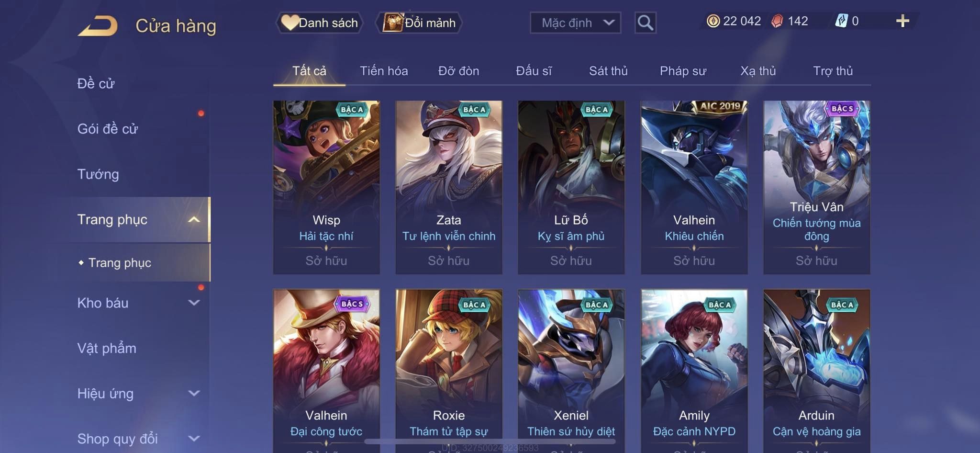Tap the plus icon to add currency

coord(902,21)
